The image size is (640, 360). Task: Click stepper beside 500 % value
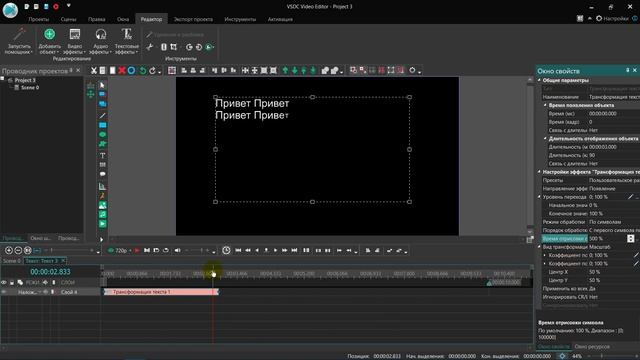[x=631, y=238]
